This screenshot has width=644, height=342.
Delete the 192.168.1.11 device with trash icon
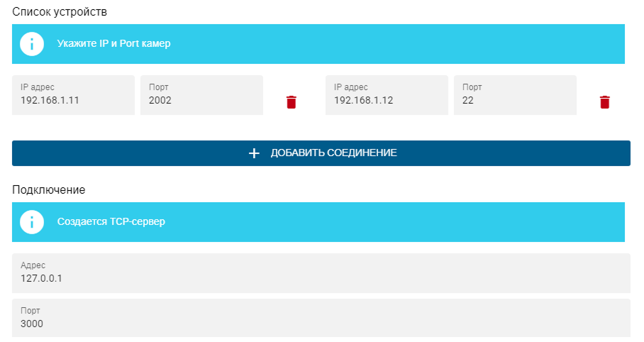291,102
